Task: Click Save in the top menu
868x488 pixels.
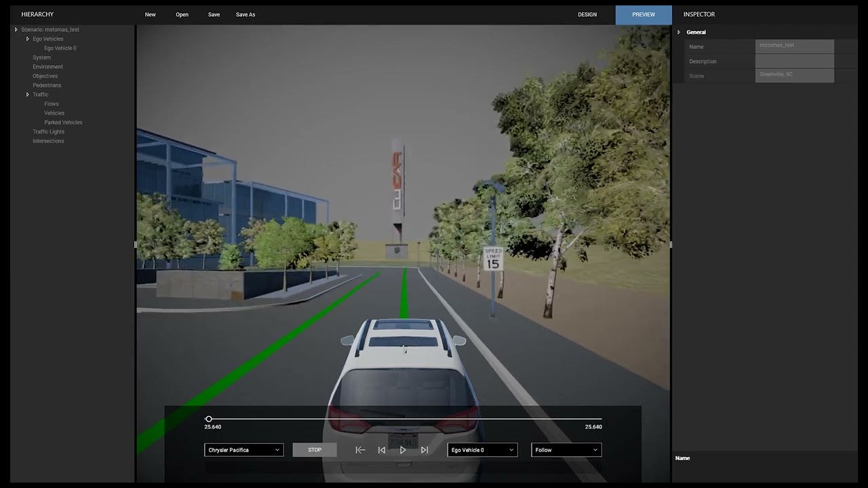Action: point(214,14)
